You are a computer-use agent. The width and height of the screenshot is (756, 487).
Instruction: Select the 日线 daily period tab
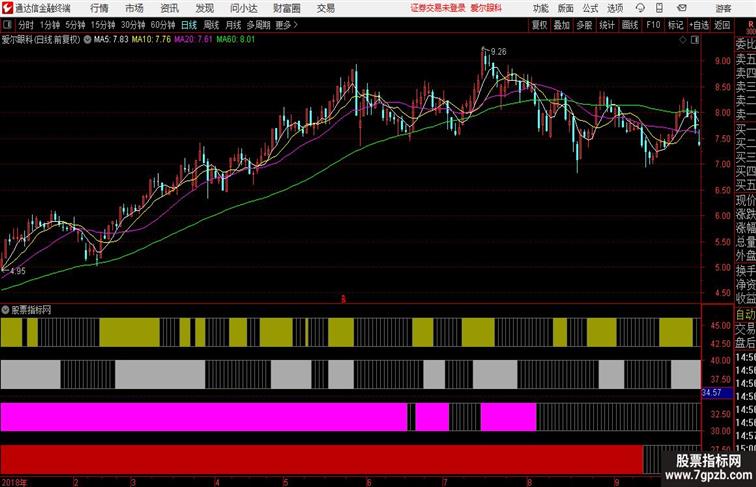[189, 25]
